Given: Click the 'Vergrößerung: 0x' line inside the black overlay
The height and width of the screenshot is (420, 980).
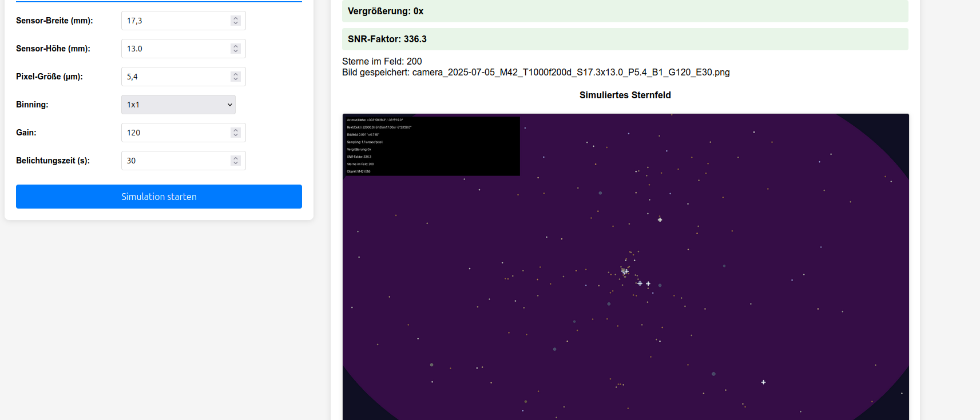Looking at the screenshot, I should pyautogui.click(x=359, y=150).
